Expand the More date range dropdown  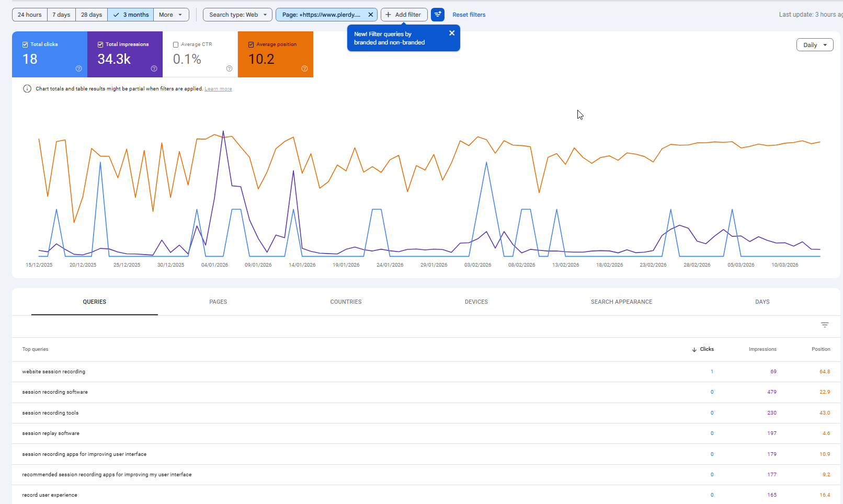171,15
